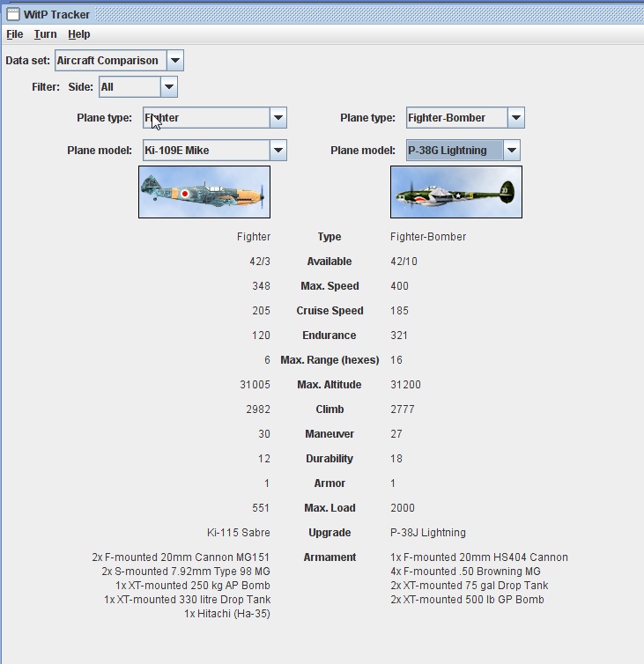Click the Armament row label
Viewport: 644px width, 664px height.
click(x=329, y=557)
